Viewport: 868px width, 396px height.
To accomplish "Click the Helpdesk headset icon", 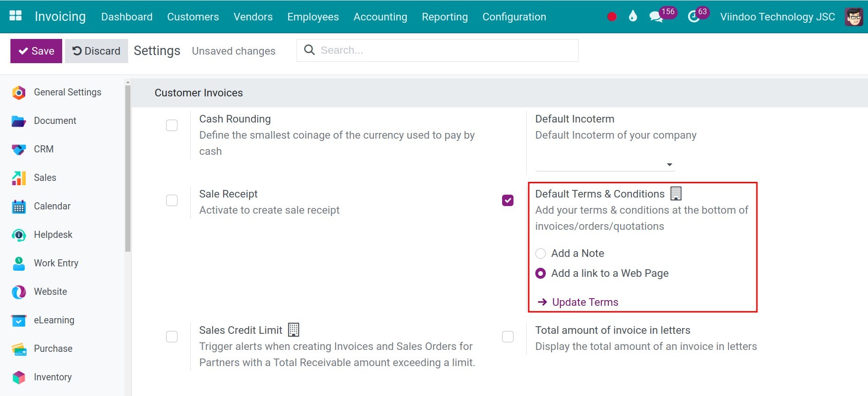I will 19,235.
